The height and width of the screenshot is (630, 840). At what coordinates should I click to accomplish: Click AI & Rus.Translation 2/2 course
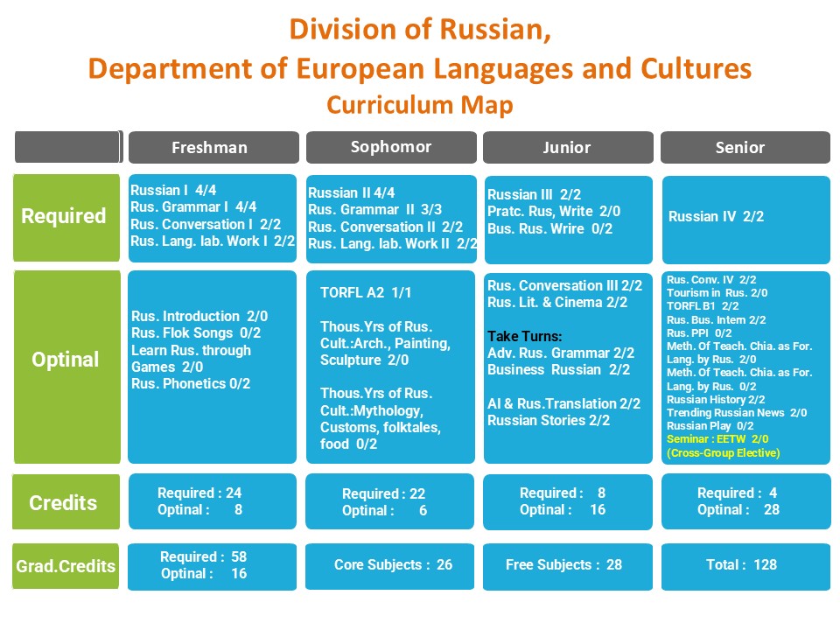click(x=563, y=403)
